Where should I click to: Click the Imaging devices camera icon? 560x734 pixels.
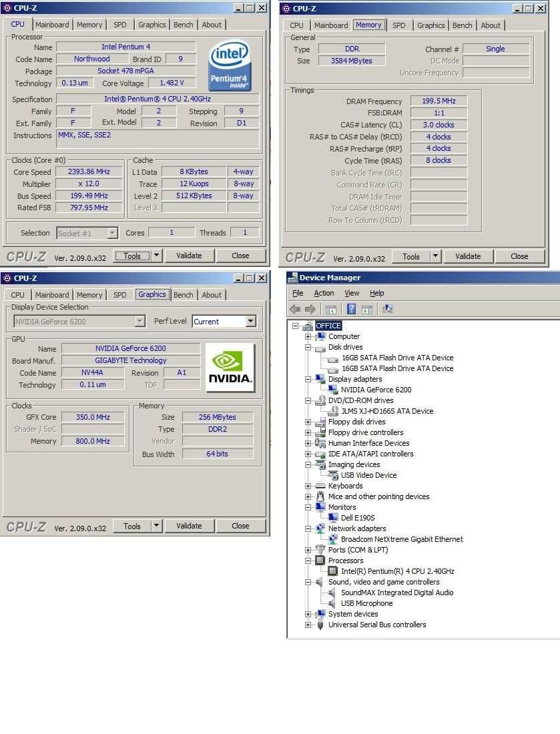click(320, 464)
